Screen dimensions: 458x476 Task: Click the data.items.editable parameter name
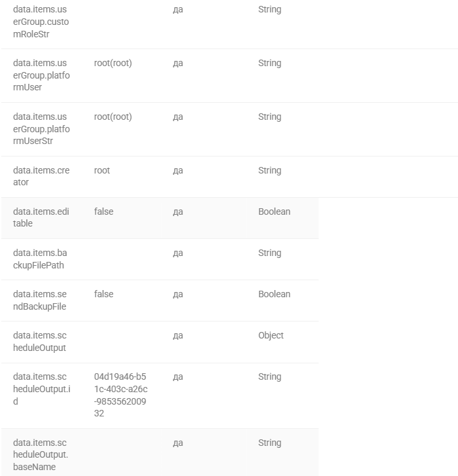(x=41, y=217)
